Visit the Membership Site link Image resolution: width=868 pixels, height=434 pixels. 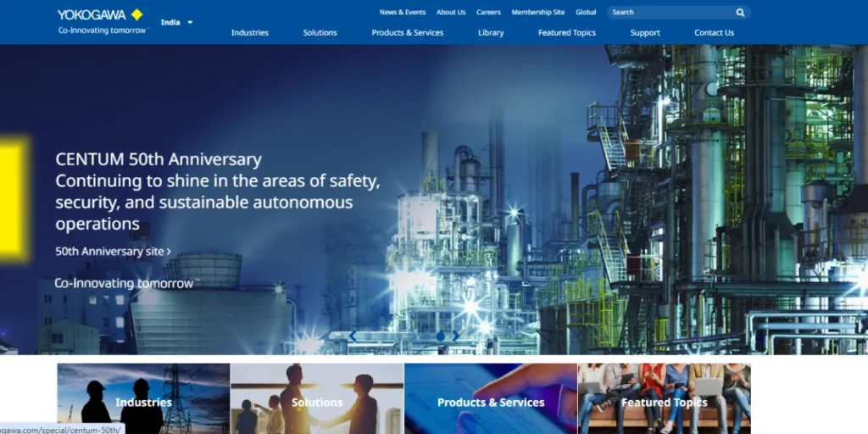click(538, 12)
